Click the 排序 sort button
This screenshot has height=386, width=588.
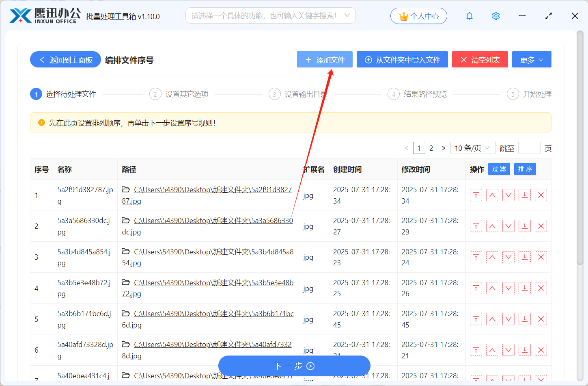pos(525,169)
